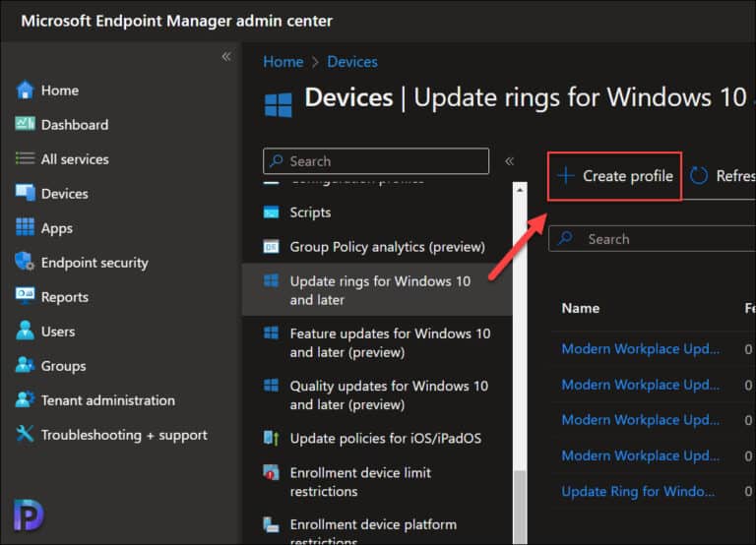The image size is (756, 545).
Task: Click the Windows icon beside Quality updates
Action: 271,386
